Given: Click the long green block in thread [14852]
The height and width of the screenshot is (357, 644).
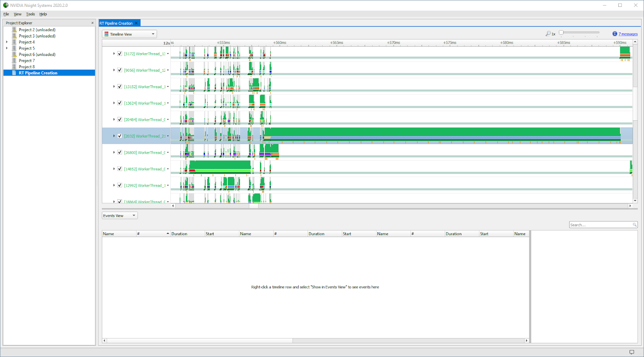Looking at the screenshot, I should pyautogui.click(x=220, y=165).
